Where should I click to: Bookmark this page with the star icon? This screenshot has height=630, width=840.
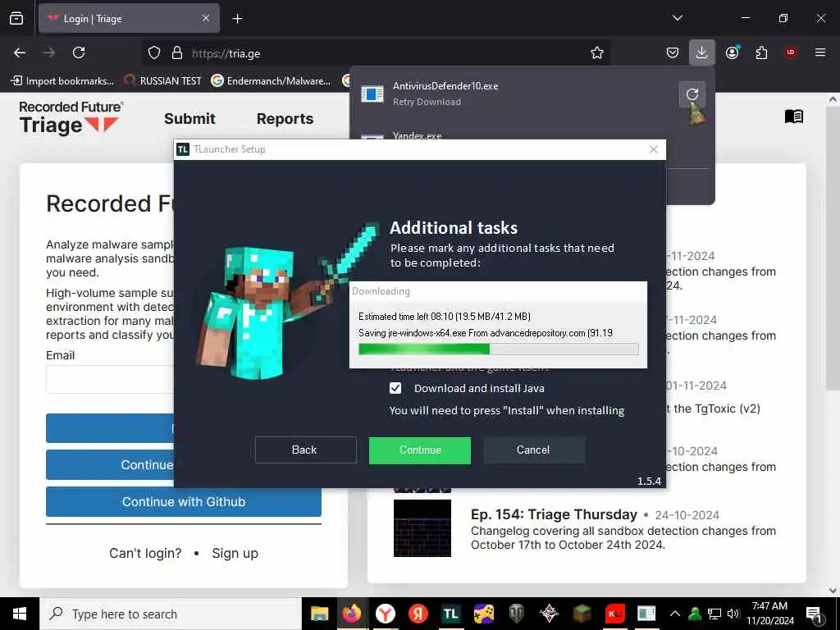597,53
